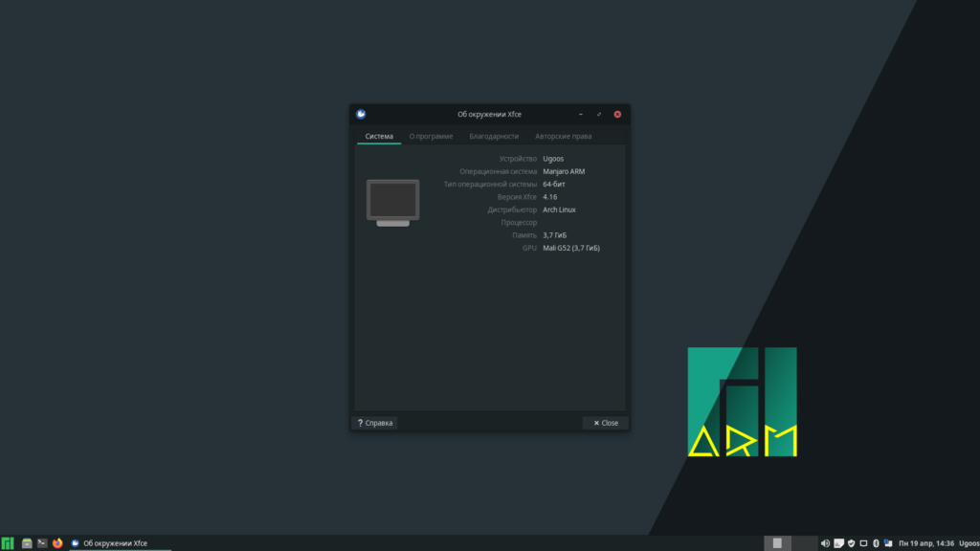Viewport: 980px width, 551px height.
Task: Open the Благодарности tab
Action: (494, 136)
